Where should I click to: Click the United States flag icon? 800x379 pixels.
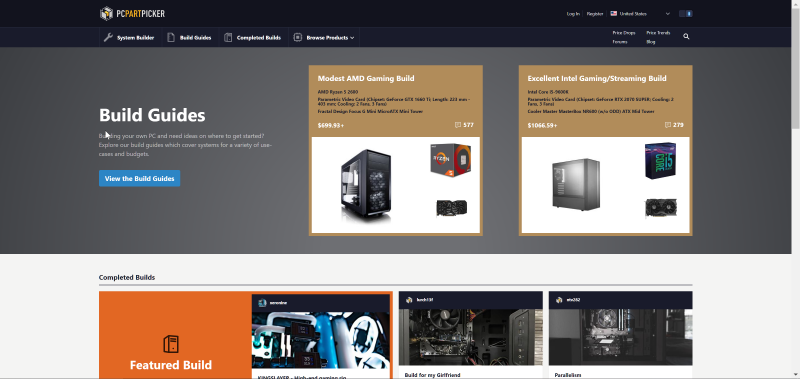pyautogui.click(x=613, y=14)
